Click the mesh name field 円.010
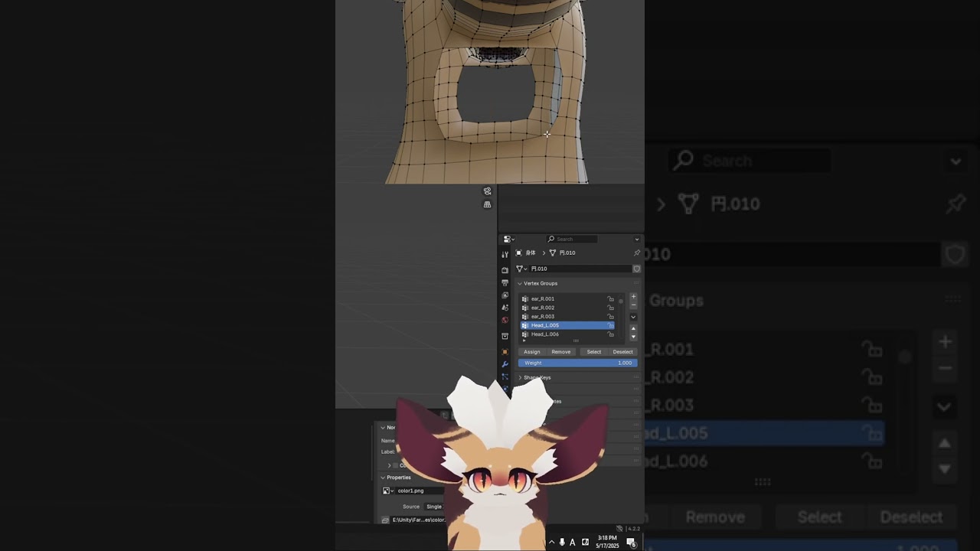Viewport: 980px width, 551px height. point(580,269)
